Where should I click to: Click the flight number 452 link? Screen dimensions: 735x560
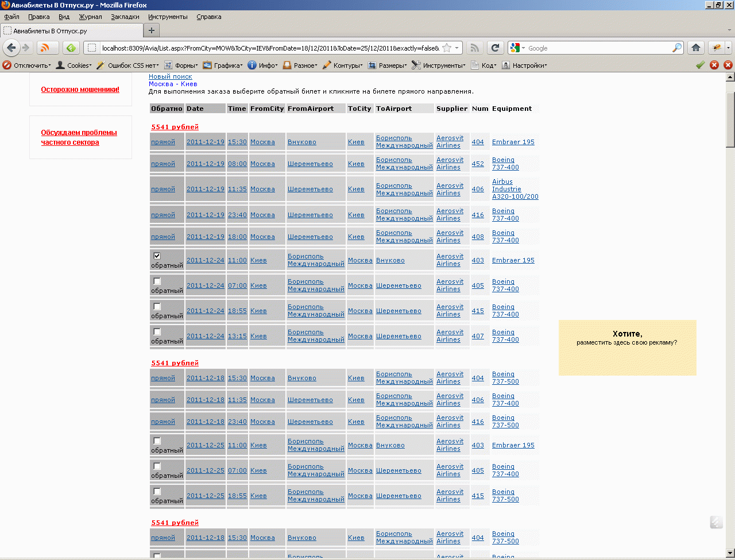click(x=478, y=164)
